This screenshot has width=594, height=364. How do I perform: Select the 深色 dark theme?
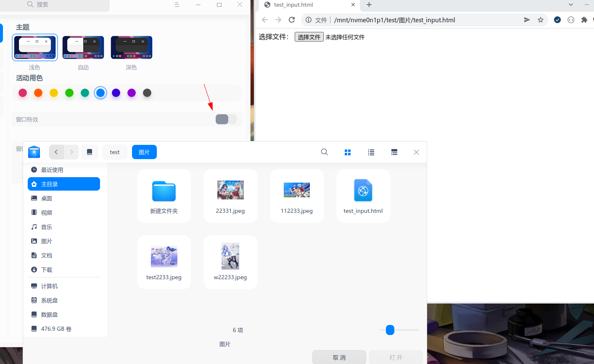click(132, 47)
